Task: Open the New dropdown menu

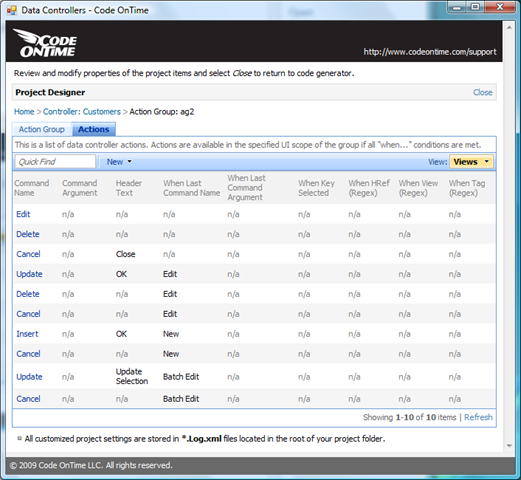Action: (119, 162)
